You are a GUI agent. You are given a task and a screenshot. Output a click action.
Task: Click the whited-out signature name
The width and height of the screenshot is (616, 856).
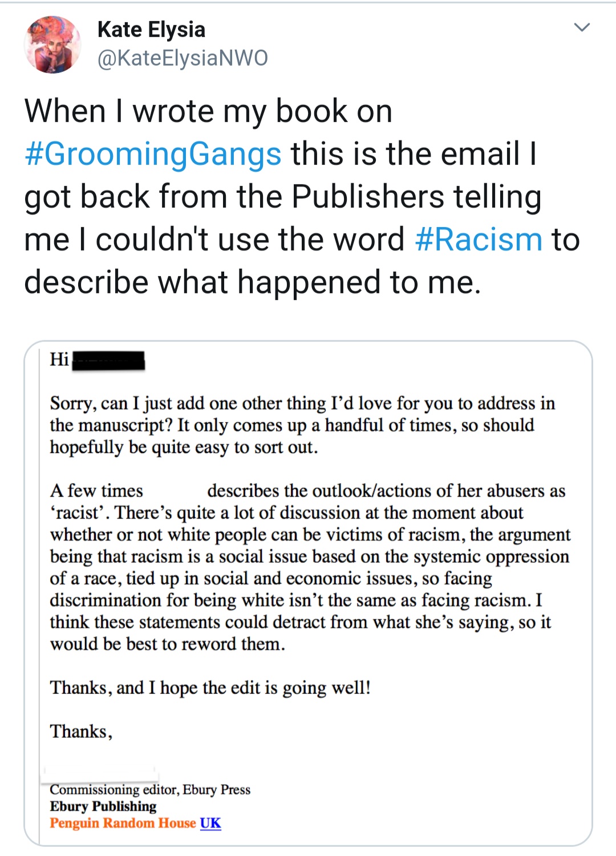pos(101,773)
